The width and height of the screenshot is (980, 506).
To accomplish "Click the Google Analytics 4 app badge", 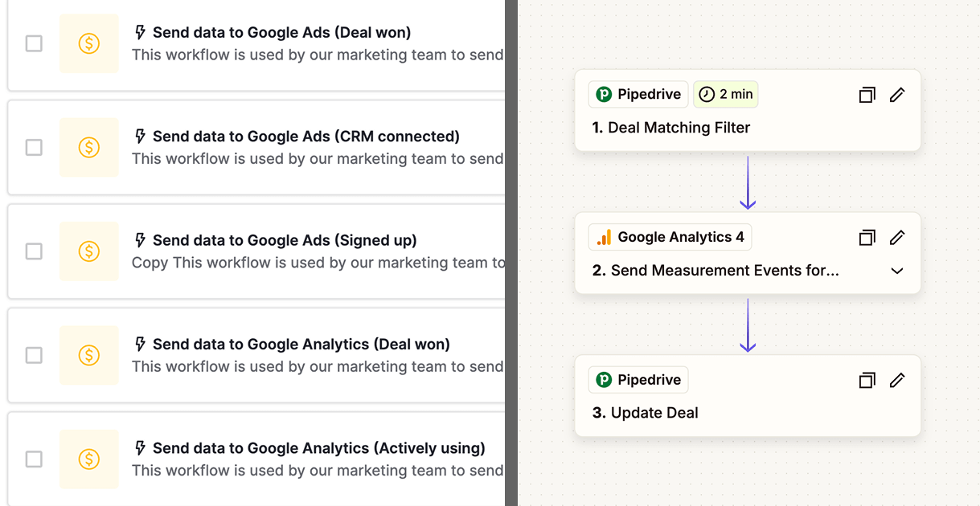I will pyautogui.click(x=670, y=237).
